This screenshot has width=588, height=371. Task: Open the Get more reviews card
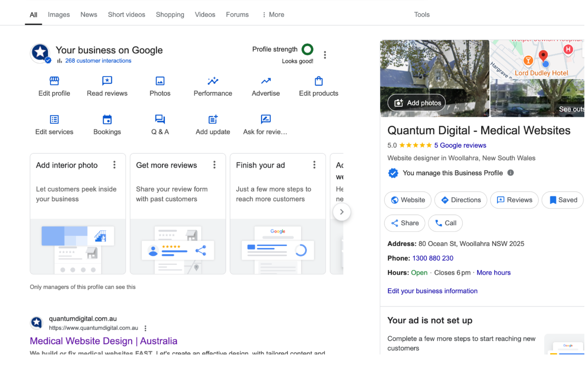point(178,214)
